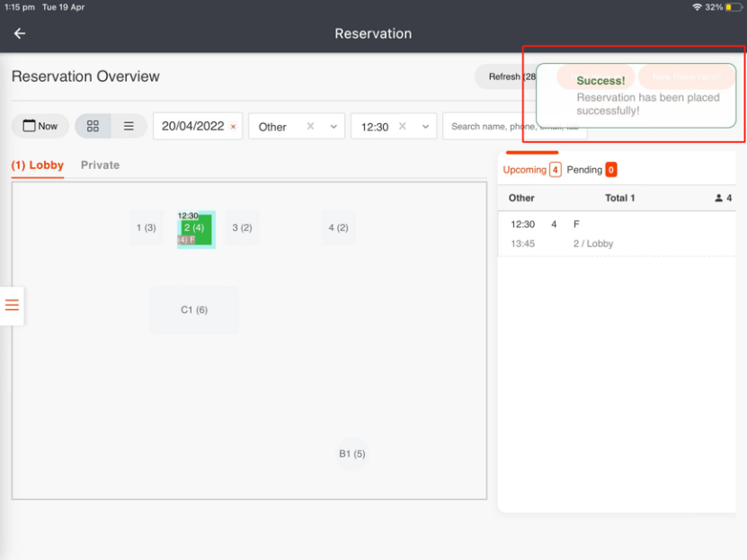Open the Lobby floor tab
This screenshot has height=560, width=747.
[38, 165]
